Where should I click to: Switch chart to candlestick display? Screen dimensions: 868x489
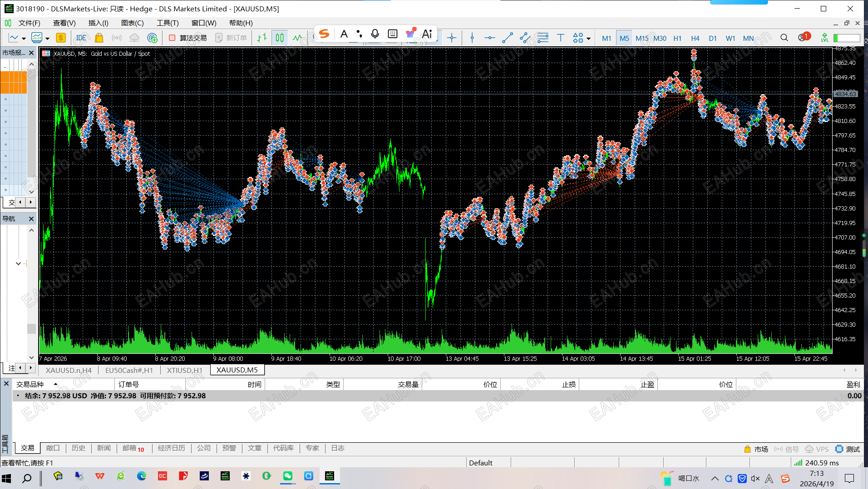point(280,38)
